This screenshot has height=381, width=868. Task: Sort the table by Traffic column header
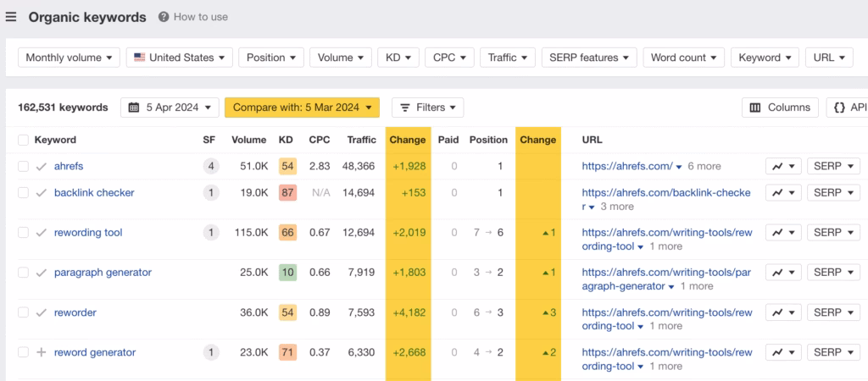(x=361, y=140)
